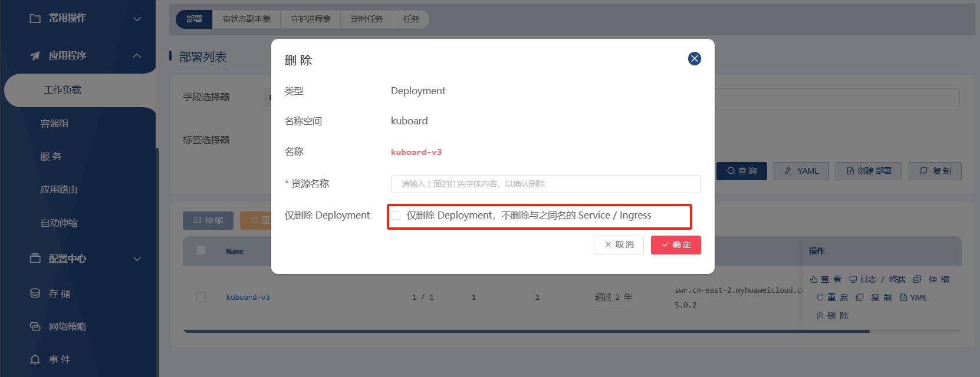Screen dimensions: 980x377
Task: Click the 应用程序 paper plane icon
Action: (x=35, y=55)
